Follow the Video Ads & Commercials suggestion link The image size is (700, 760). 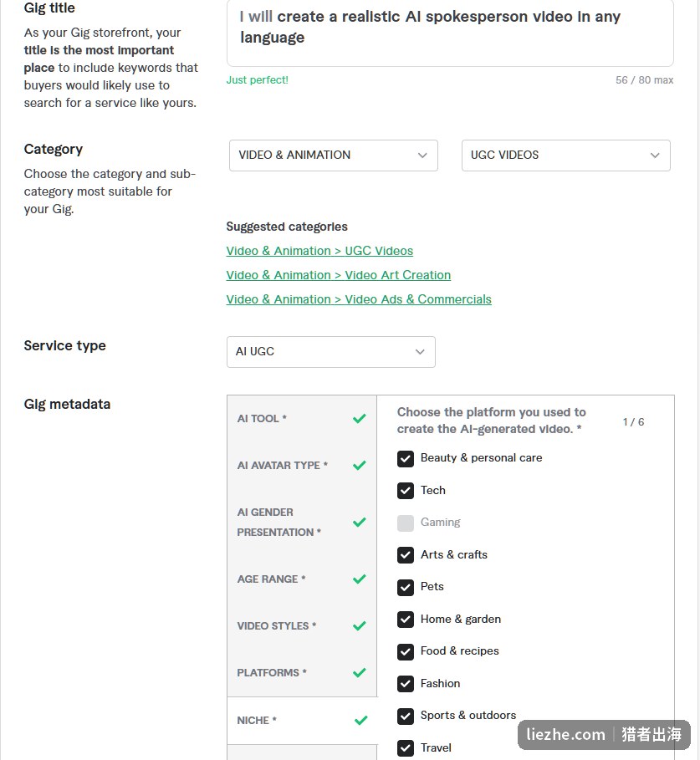point(359,299)
